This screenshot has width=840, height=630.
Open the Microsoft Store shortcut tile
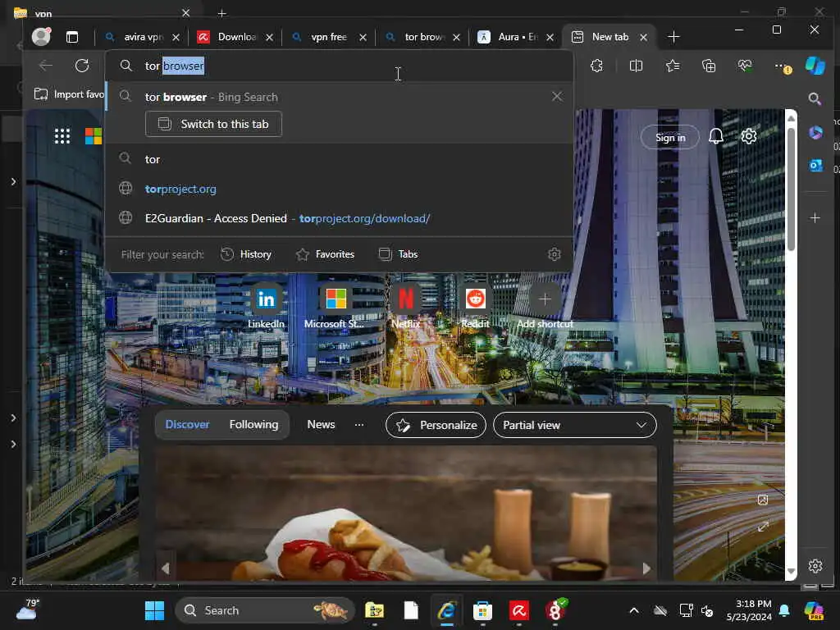(x=336, y=307)
